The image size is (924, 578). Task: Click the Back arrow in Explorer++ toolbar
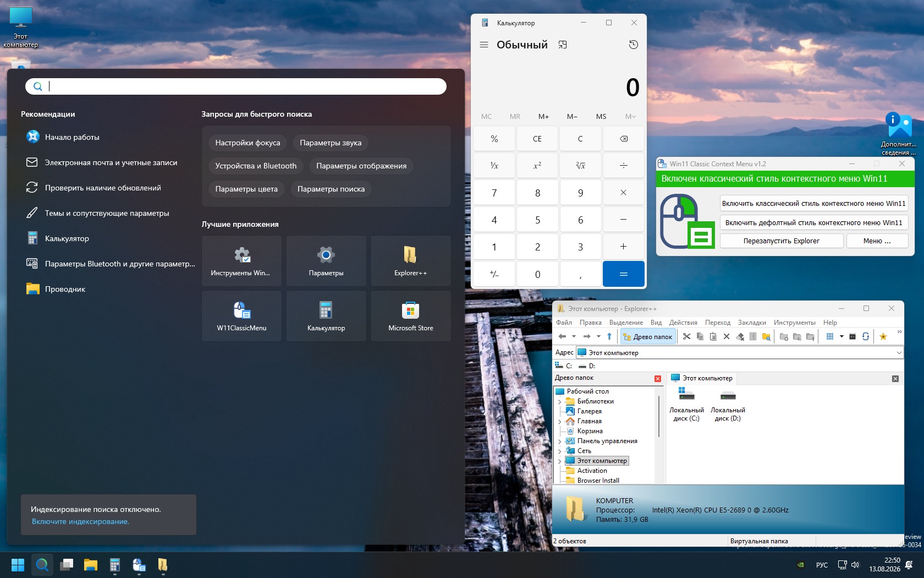coord(562,336)
